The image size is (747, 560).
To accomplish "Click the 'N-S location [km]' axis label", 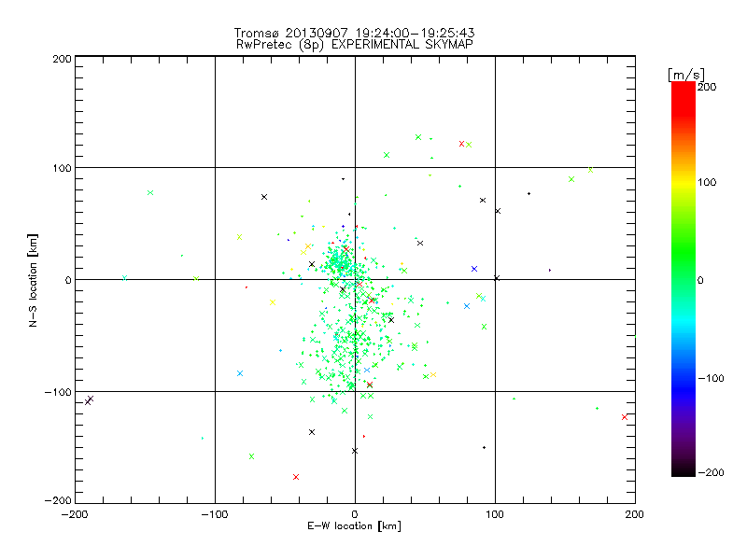I will coord(33,280).
